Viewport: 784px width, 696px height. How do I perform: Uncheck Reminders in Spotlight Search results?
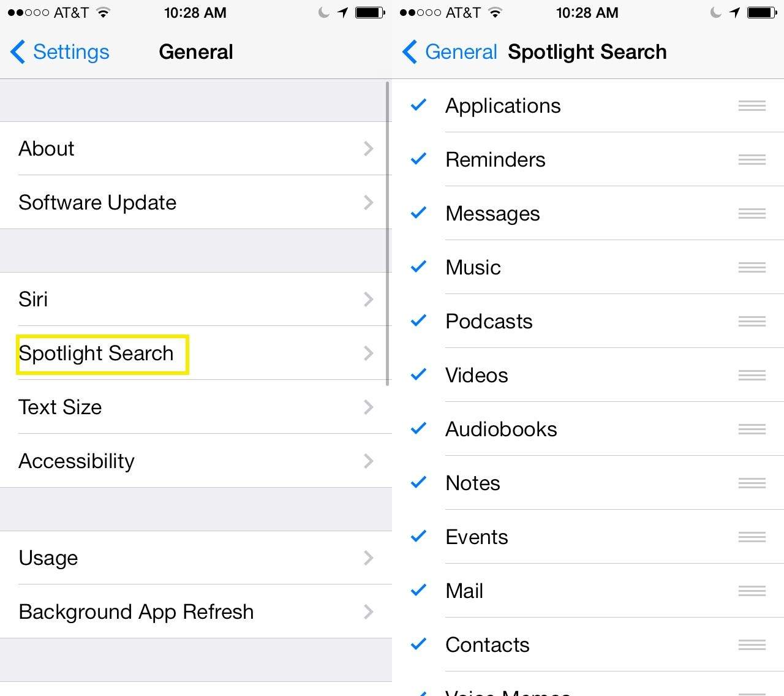tap(419, 159)
